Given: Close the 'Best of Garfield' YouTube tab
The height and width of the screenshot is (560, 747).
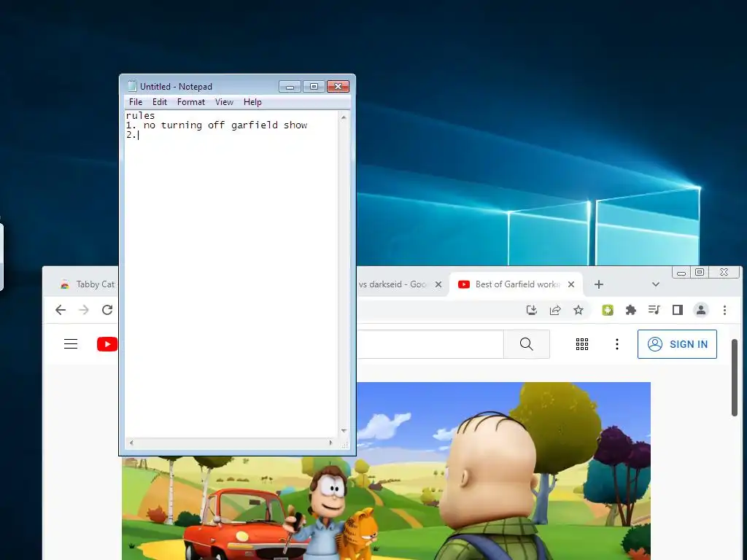Looking at the screenshot, I should coord(571,284).
